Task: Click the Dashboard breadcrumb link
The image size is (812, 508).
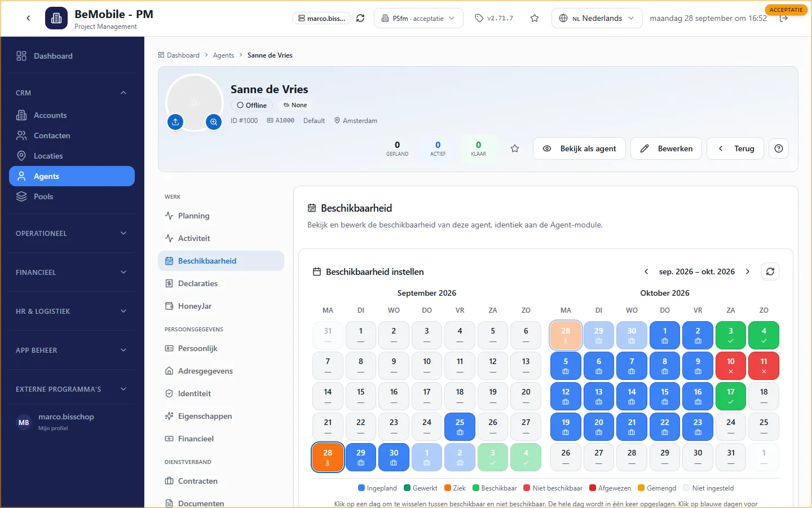Action: click(179, 55)
